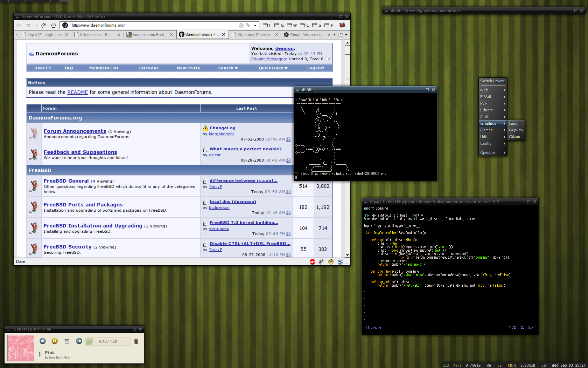Click the Adblock Plus status bar icon
The height and width of the screenshot is (368, 588).
312,262
